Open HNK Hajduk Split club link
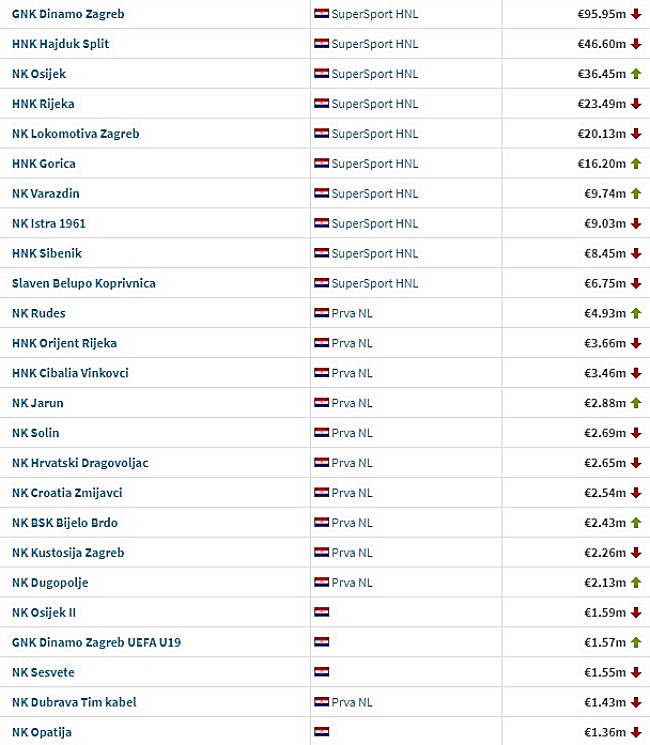The width and height of the screenshot is (650, 745). click(60, 44)
